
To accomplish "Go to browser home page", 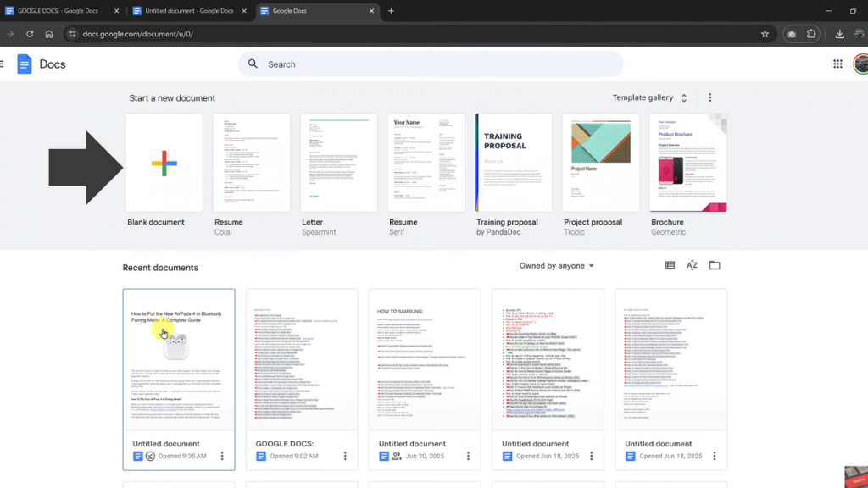I will click(49, 34).
